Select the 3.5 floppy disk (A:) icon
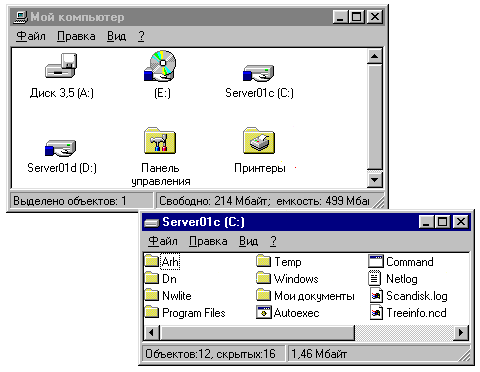Viewport: 480px width, 372px height. click(x=61, y=66)
